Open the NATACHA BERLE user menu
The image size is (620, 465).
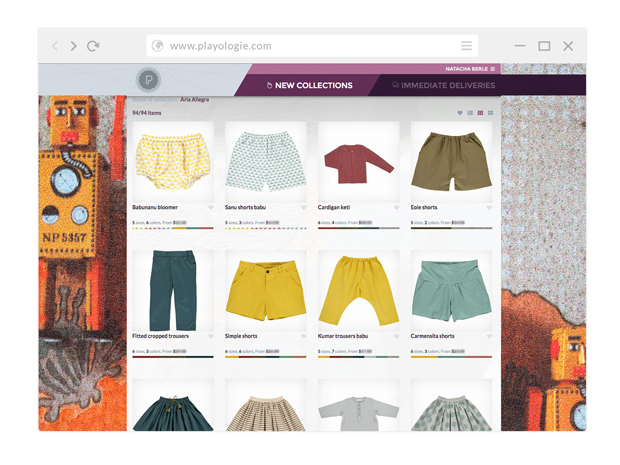pyautogui.click(x=470, y=69)
